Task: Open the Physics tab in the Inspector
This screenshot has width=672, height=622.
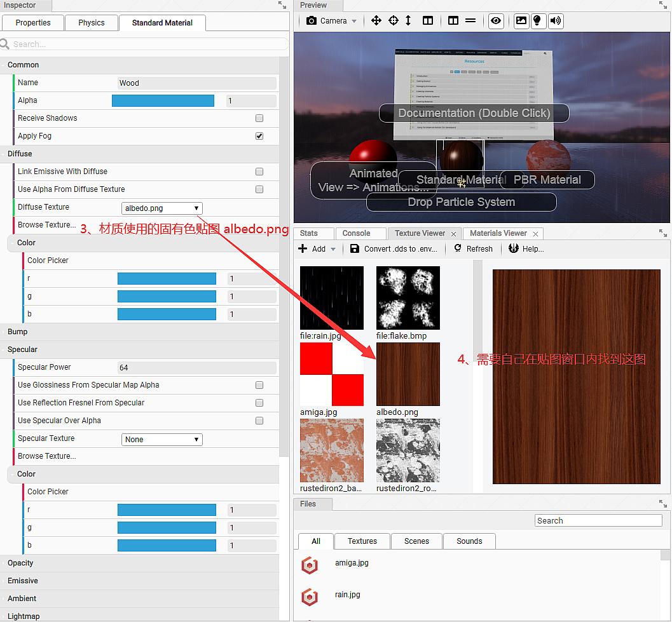Action: click(91, 22)
